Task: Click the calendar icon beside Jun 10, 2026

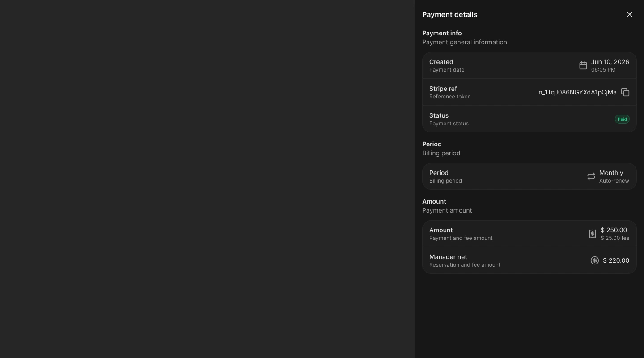Action: click(x=583, y=65)
